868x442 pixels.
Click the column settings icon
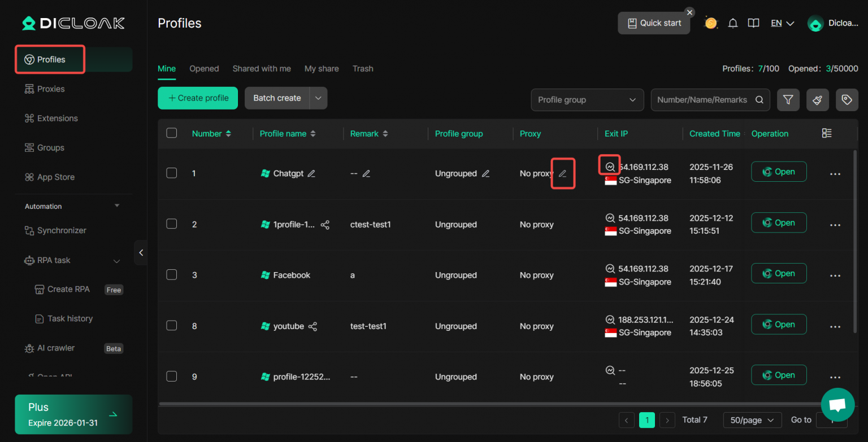click(827, 133)
